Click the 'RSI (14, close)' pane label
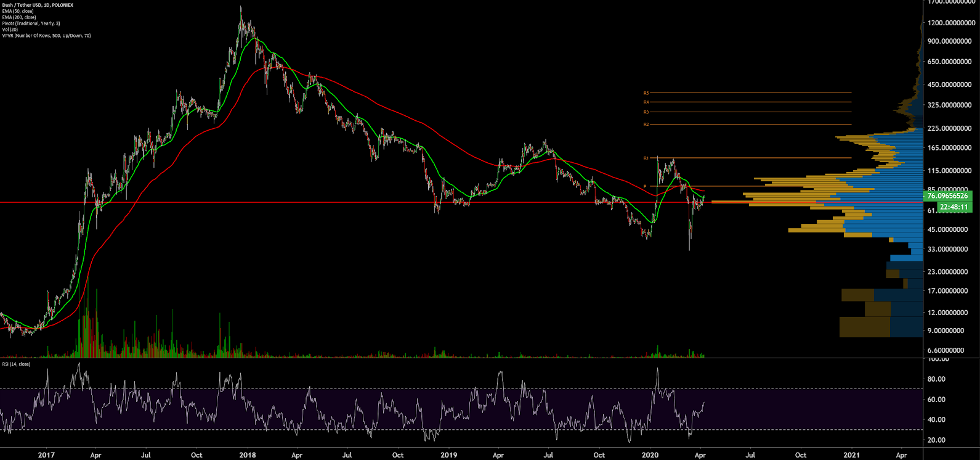The width and height of the screenshot is (980, 460). click(x=16, y=364)
